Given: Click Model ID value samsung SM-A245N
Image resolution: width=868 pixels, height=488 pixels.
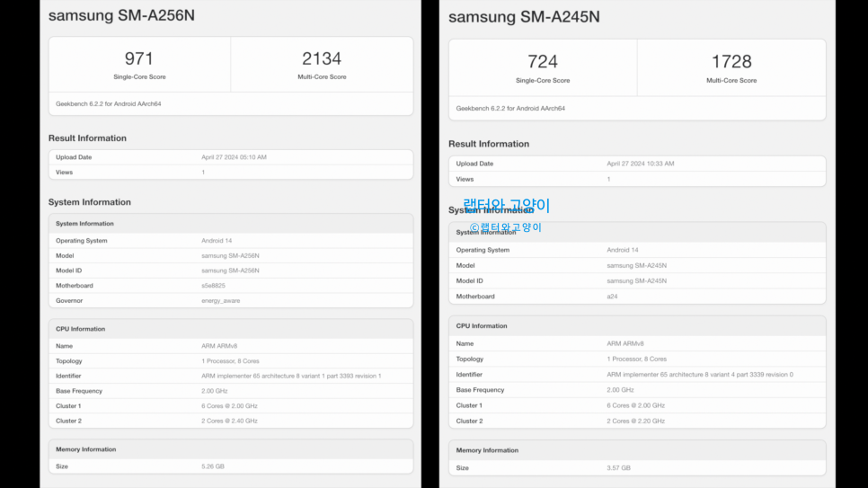Looking at the screenshot, I should click(x=636, y=281).
